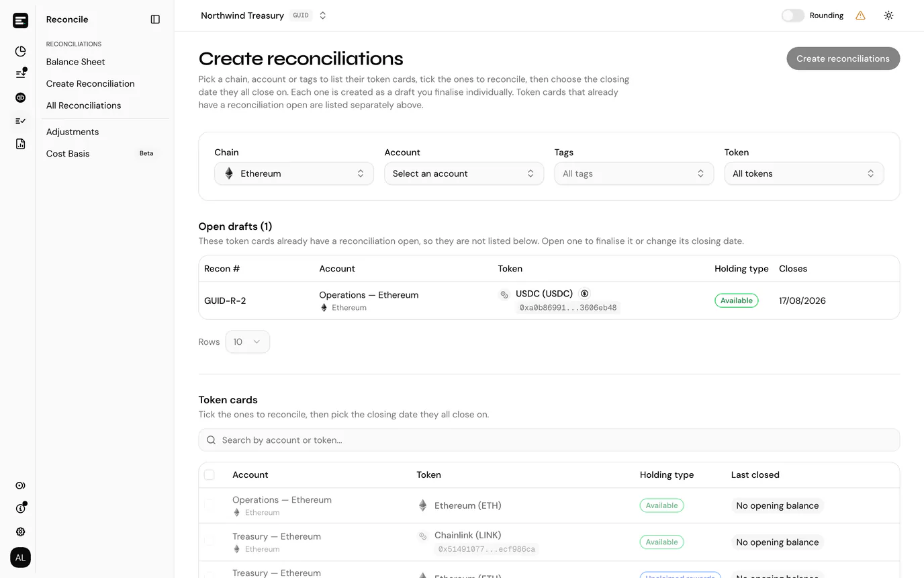
Task: Open the AL user avatar menu
Action: pyautogui.click(x=20, y=557)
